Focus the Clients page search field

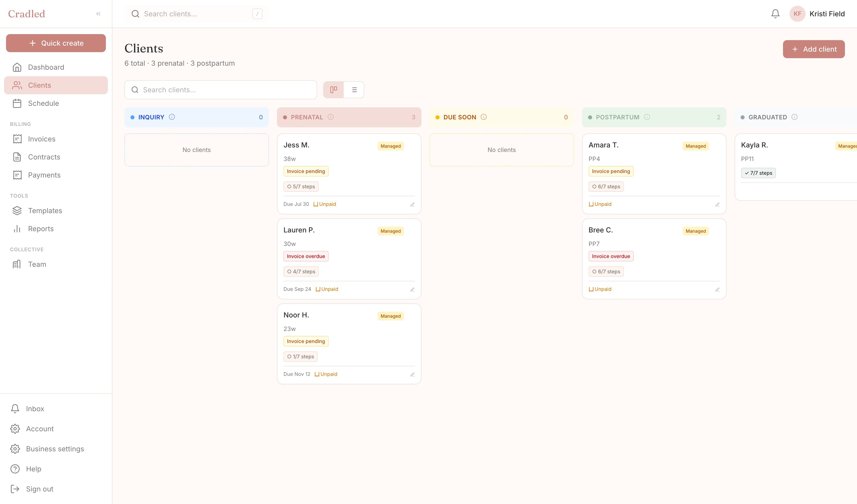pyautogui.click(x=220, y=90)
